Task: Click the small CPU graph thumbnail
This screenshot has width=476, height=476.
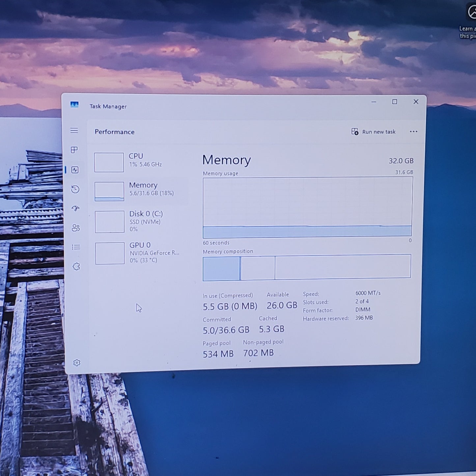Action: coord(109,162)
